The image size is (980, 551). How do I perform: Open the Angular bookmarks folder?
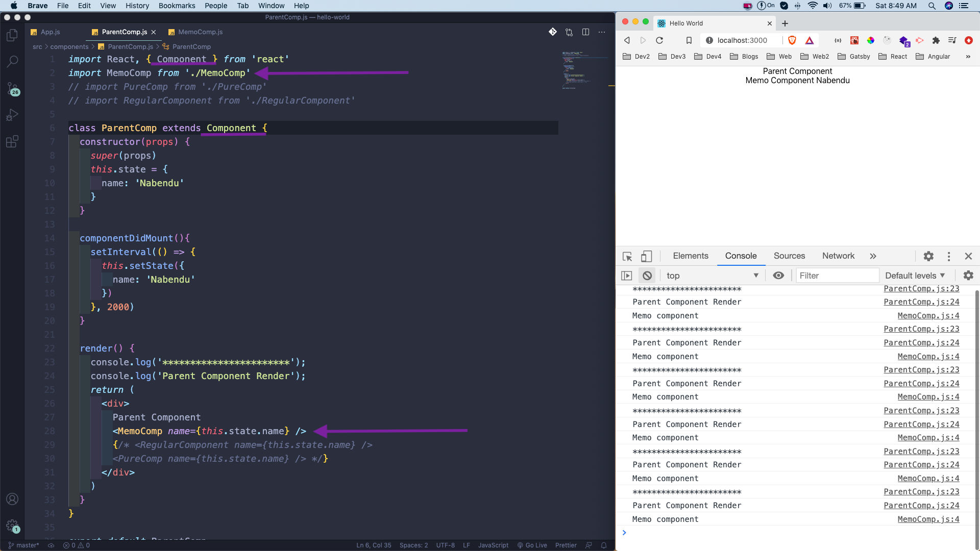933,57
